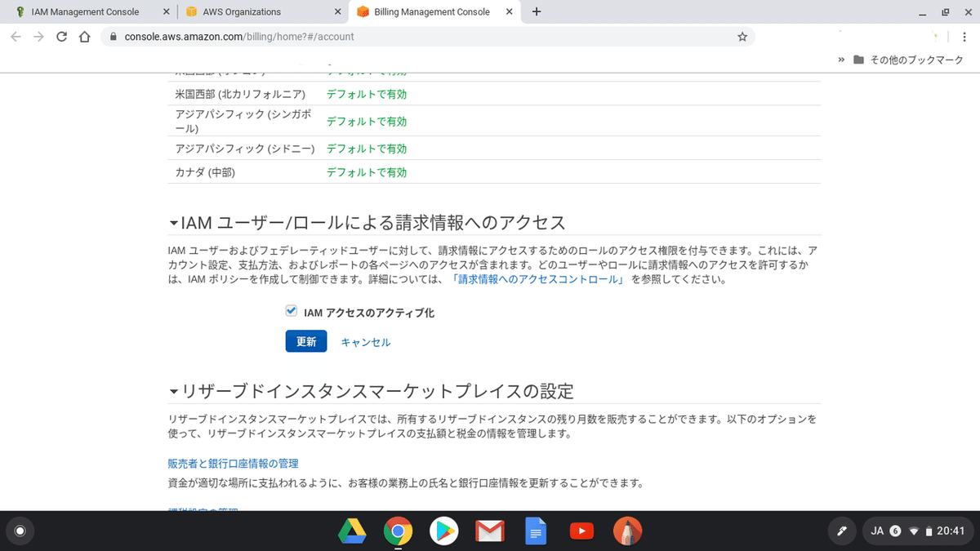The height and width of the screenshot is (551, 980).
Task: Open Chrome from the shelf
Action: click(398, 531)
